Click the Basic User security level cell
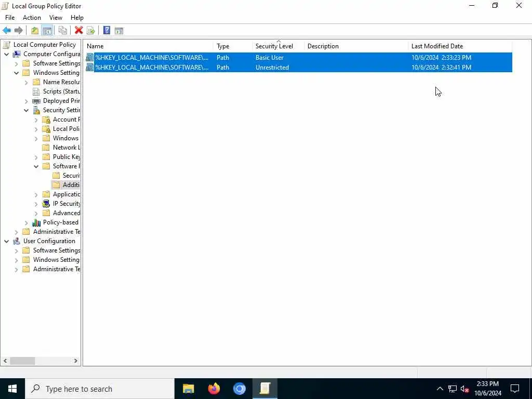 pos(270,57)
